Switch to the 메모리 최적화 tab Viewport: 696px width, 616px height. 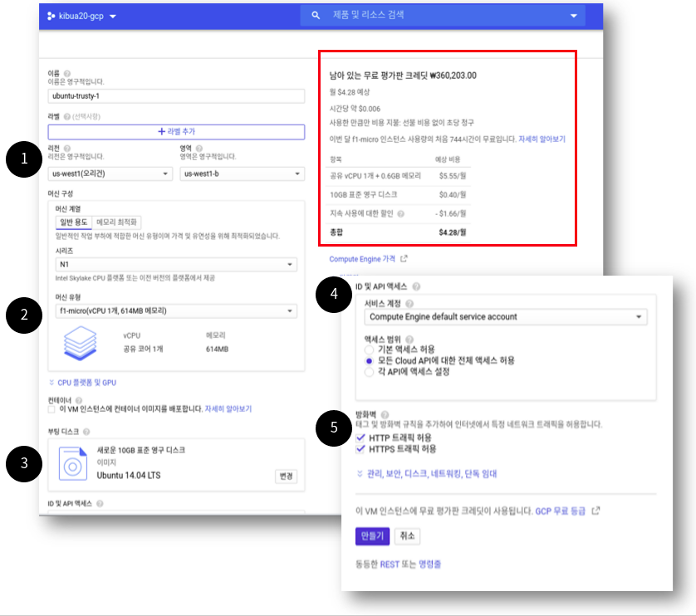click(117, 222)
